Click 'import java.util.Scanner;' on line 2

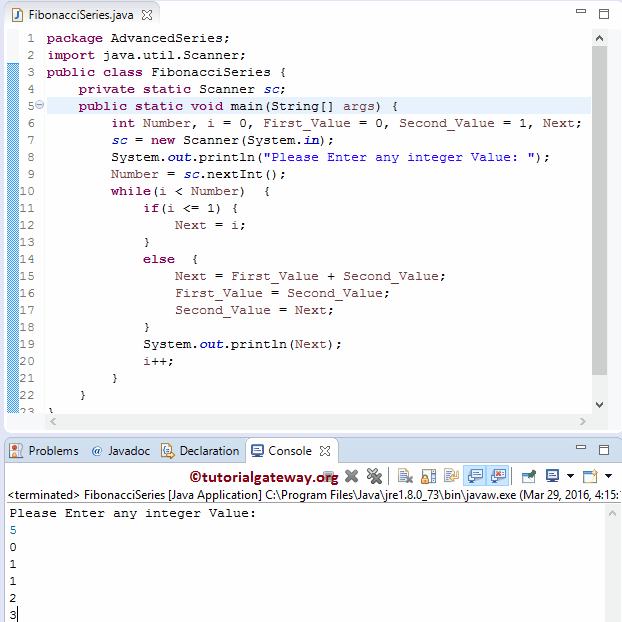[146, 55]
